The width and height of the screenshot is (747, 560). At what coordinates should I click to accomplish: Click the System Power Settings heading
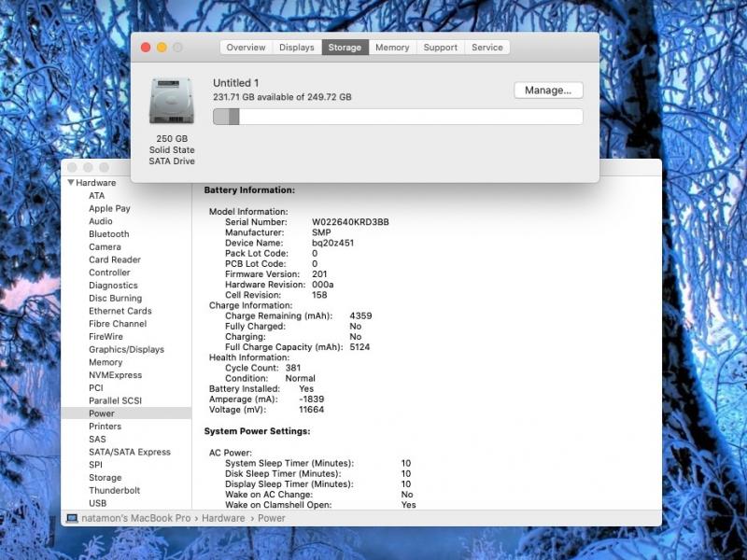click(x=258, y=431)
